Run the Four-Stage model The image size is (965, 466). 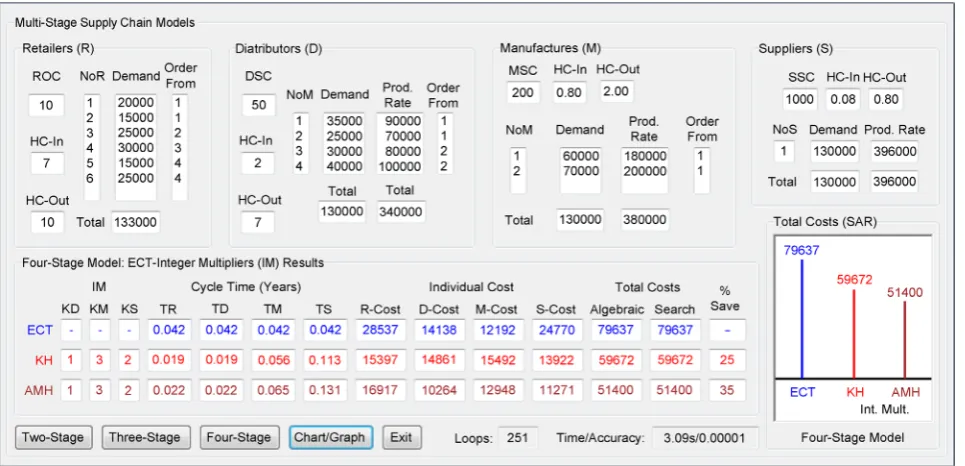(x=239, y=438)
